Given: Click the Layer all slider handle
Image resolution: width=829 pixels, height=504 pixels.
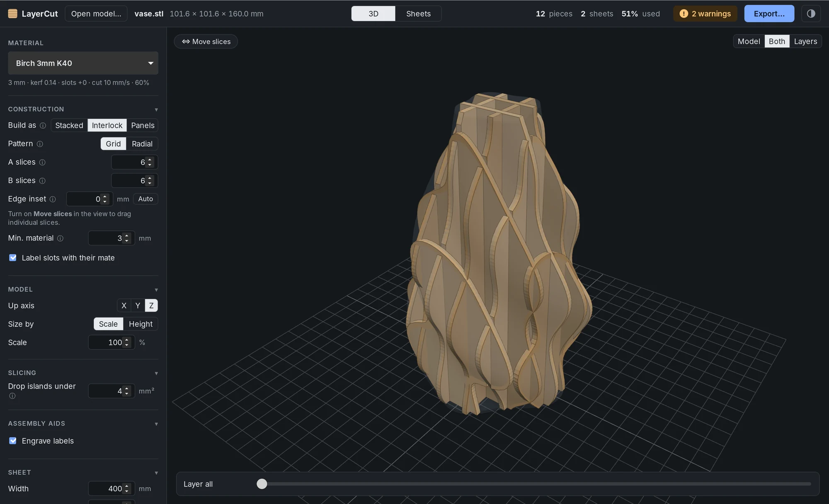Looking at the screenshot, I should point(262,484).
